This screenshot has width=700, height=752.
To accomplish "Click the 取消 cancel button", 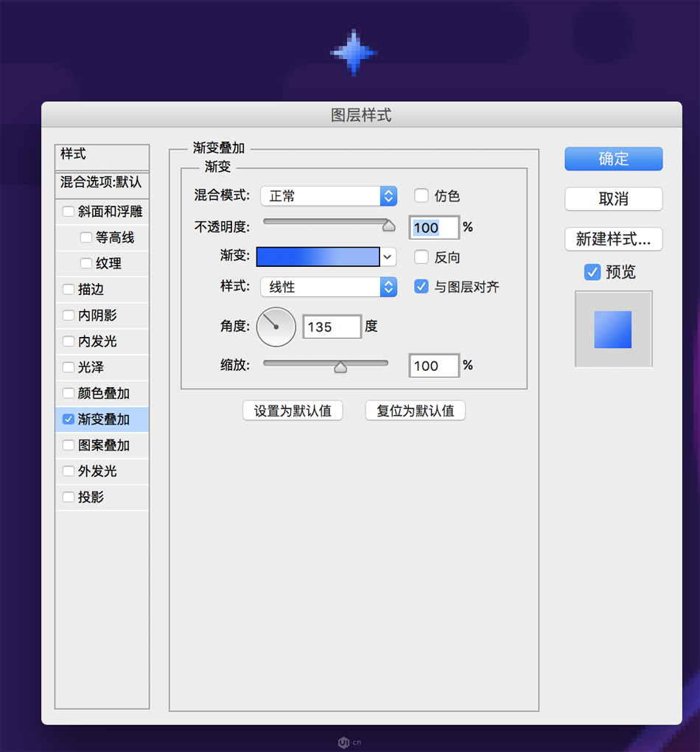I will click(614, 199).
